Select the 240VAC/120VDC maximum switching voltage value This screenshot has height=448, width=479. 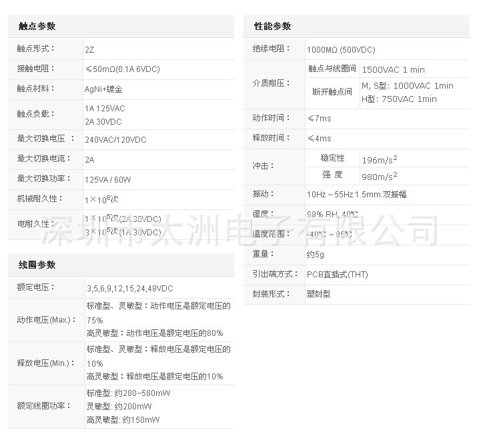tap(115, 140)
